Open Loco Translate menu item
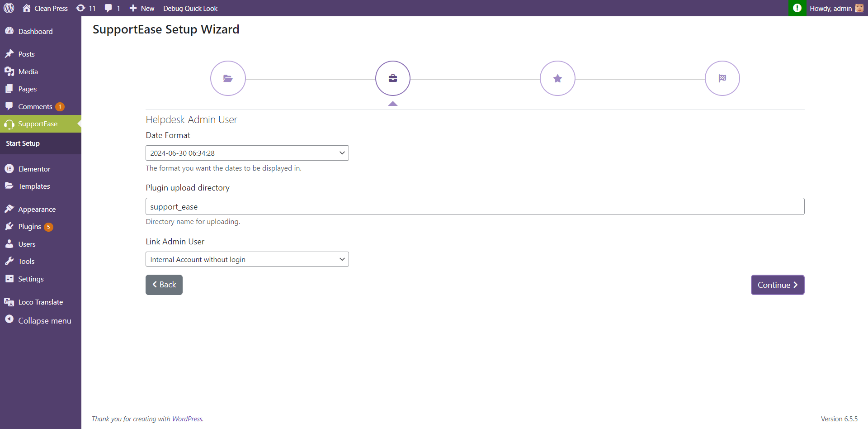Viewport: 868px width, 429px height. pos(41,302)
